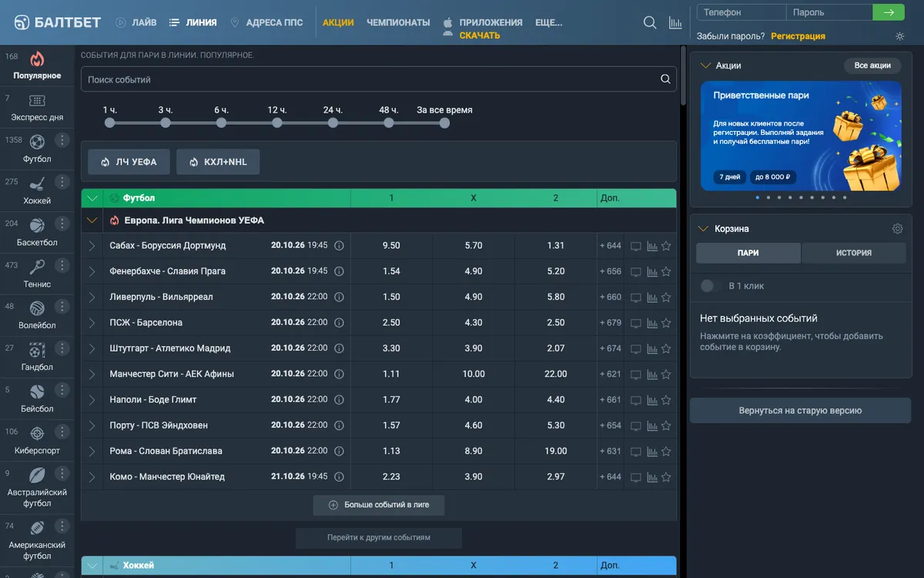Open the Акции menu item

coord(338,22)
